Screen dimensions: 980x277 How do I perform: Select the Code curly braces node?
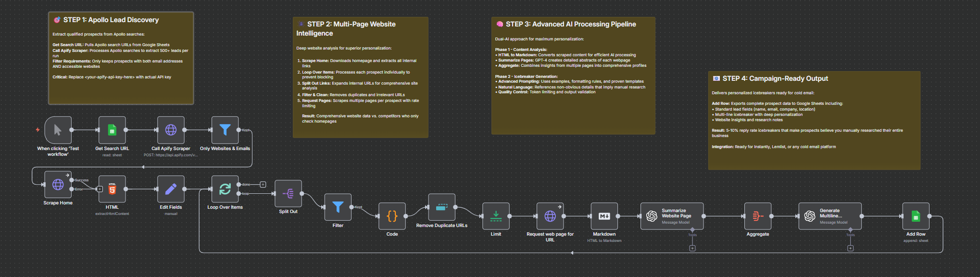coord(392,216)
